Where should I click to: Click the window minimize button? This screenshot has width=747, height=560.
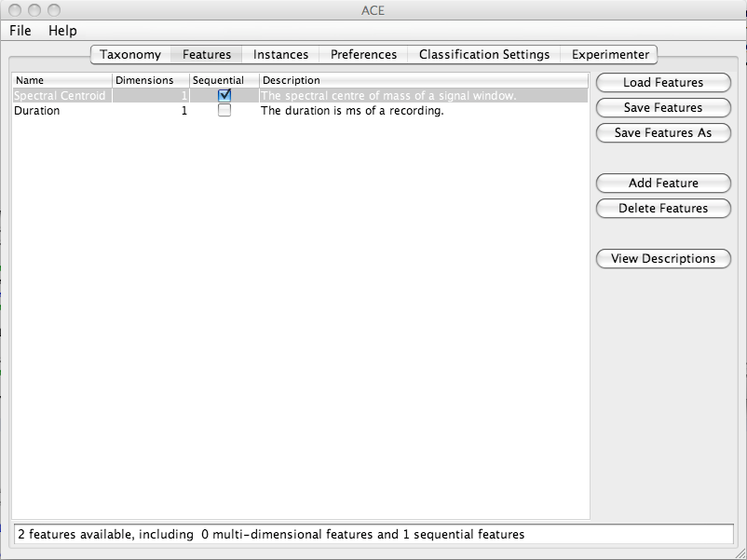point(34,10)
